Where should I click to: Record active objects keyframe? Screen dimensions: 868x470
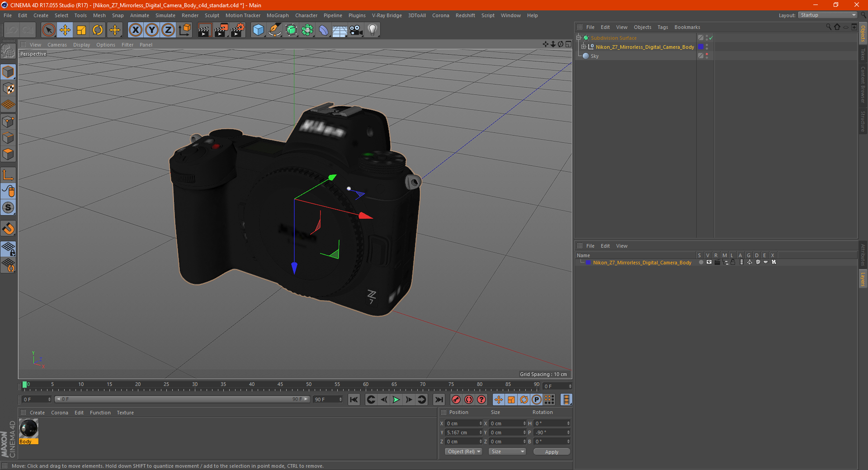tap(456, 399)
